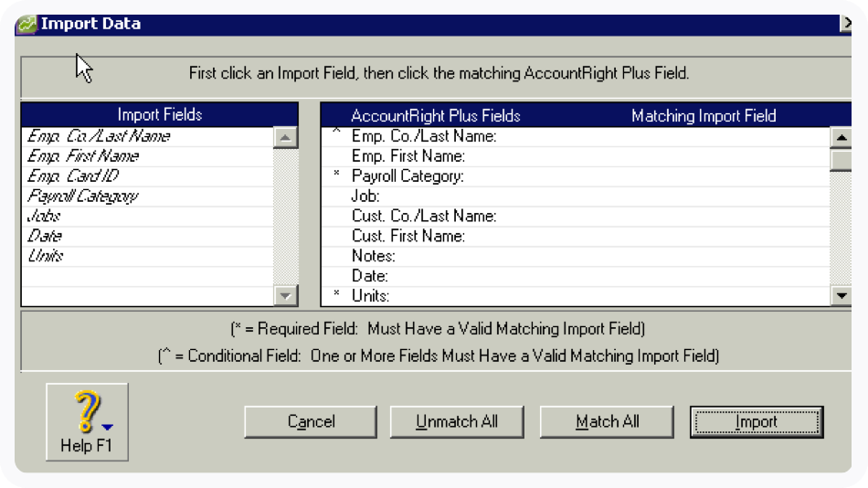Viewport: 868px width, 488px height.
Task: Choose AccountRight field Notes:
Action: click(x=576, y=256)
